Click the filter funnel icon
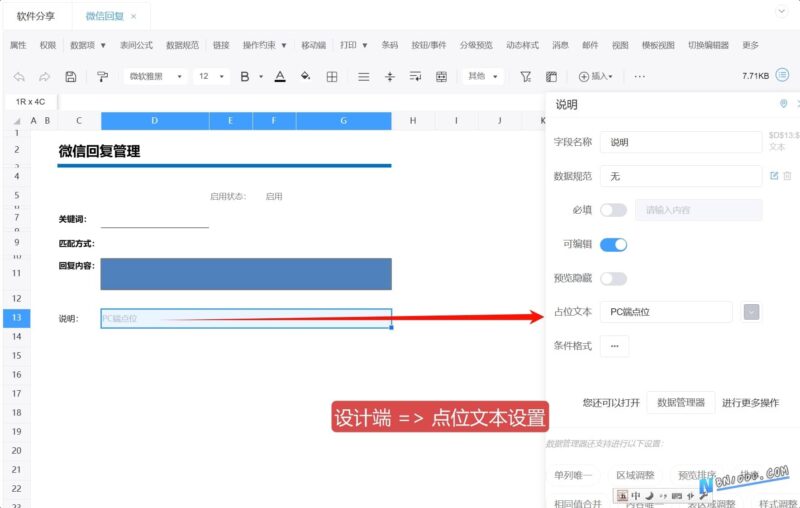 (x=526, y=77)
